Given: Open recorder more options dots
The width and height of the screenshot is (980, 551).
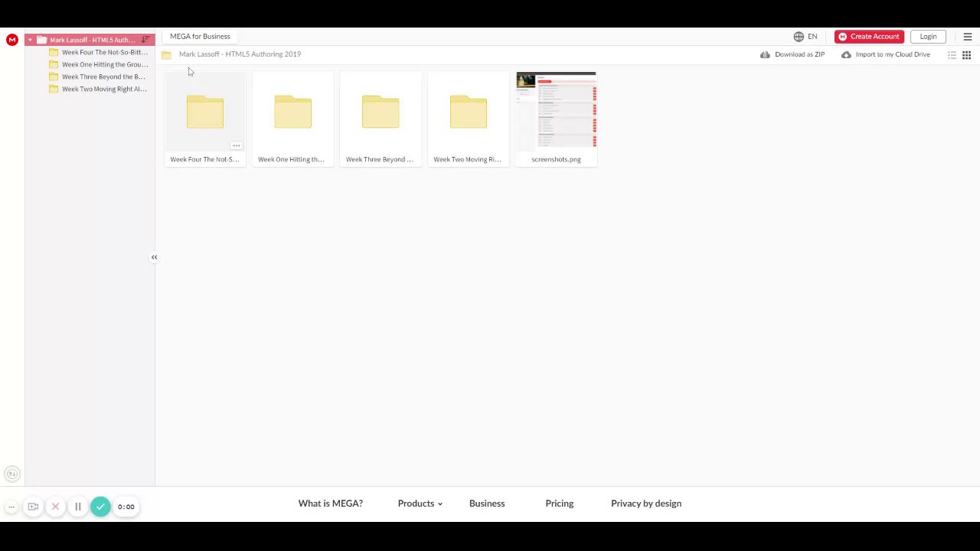Looking at the screenshot, I should (11, 507).
